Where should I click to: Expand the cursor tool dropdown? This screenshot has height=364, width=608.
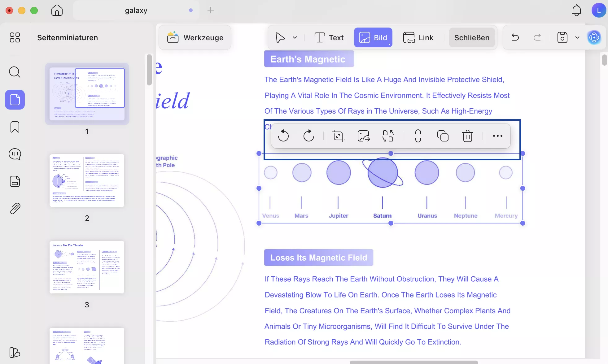coord(295,37)
